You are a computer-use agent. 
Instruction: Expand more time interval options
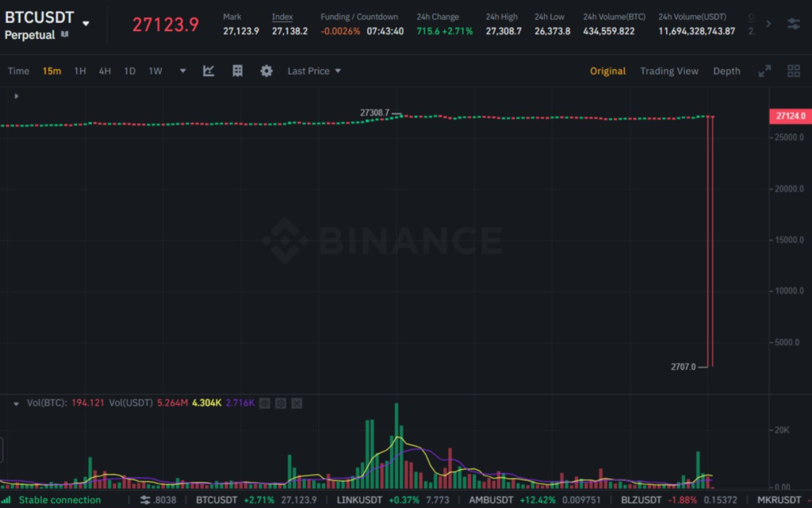click(x=183, y=71)
